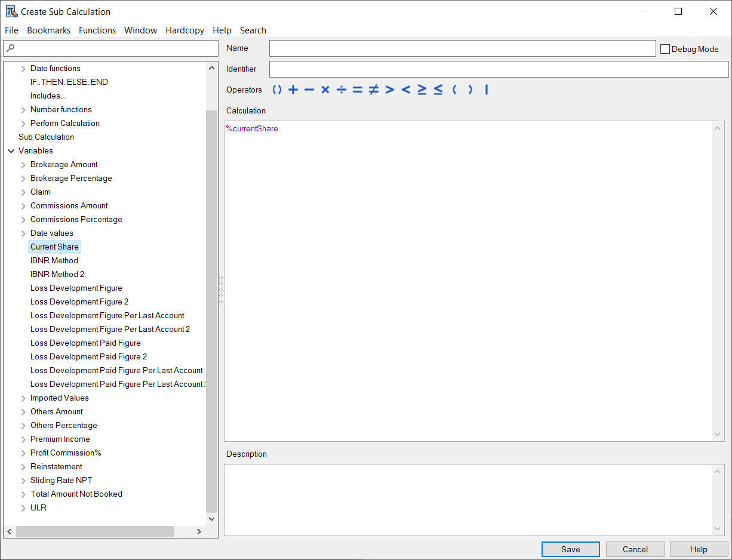Insert the vertical bar operator

486,90
